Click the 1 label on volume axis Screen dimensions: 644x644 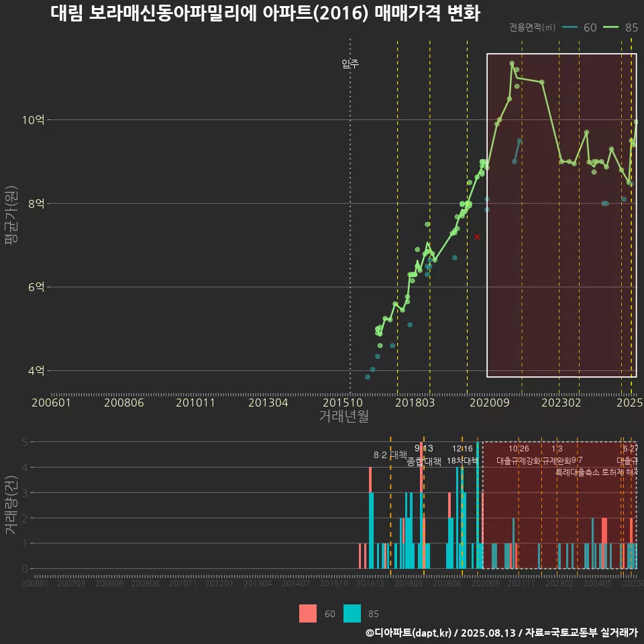[x=25, y=543]
